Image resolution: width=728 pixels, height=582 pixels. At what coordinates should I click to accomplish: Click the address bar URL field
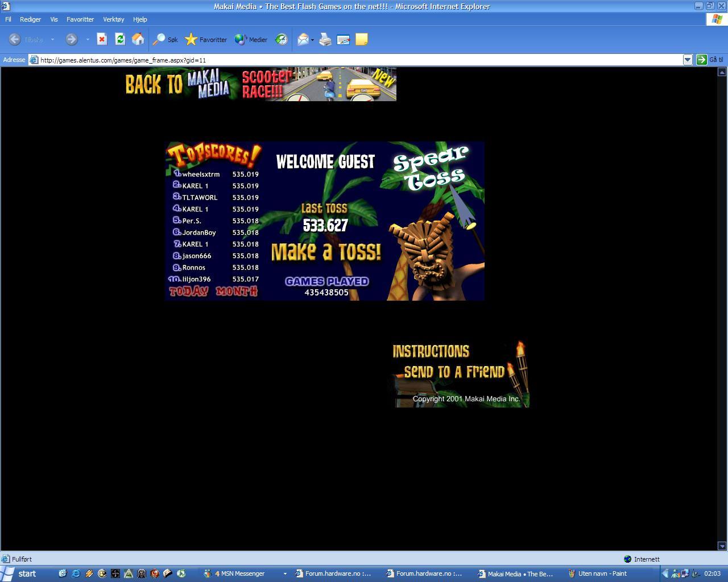[x=361, y=60]
